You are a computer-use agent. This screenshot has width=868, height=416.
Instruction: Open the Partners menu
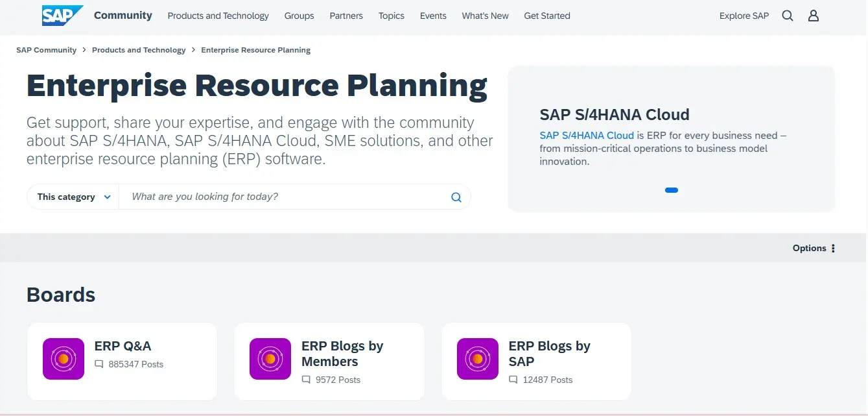coord(346,16)
